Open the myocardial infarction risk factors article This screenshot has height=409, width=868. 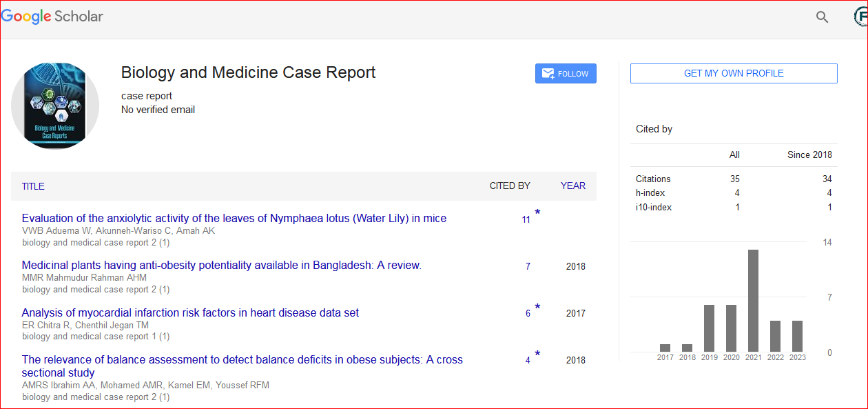coord(190,312)
